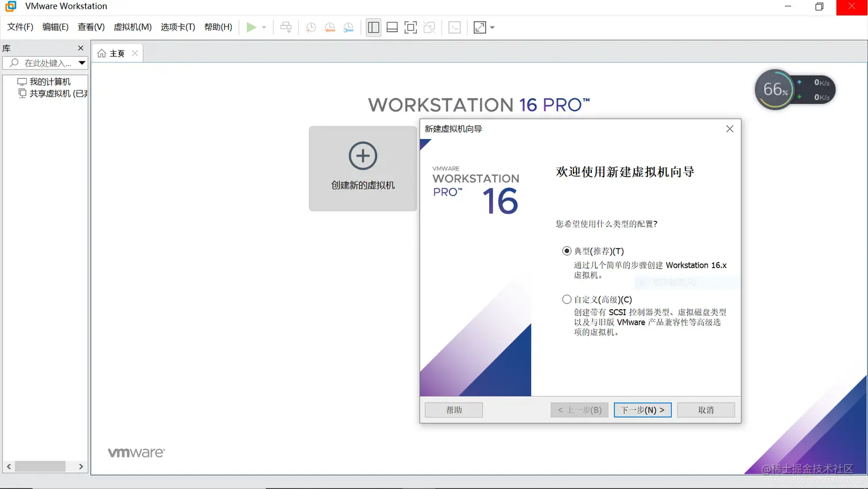Click the green power on play icon
868x489 pixels.
[x=251, y=27]
